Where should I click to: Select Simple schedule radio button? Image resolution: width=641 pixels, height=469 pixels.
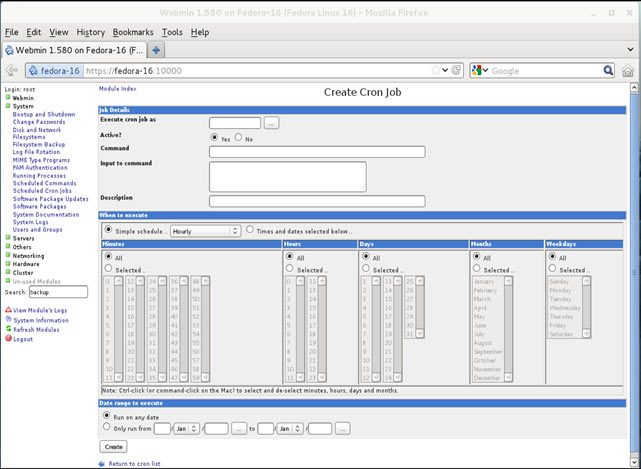pos(108,229)
